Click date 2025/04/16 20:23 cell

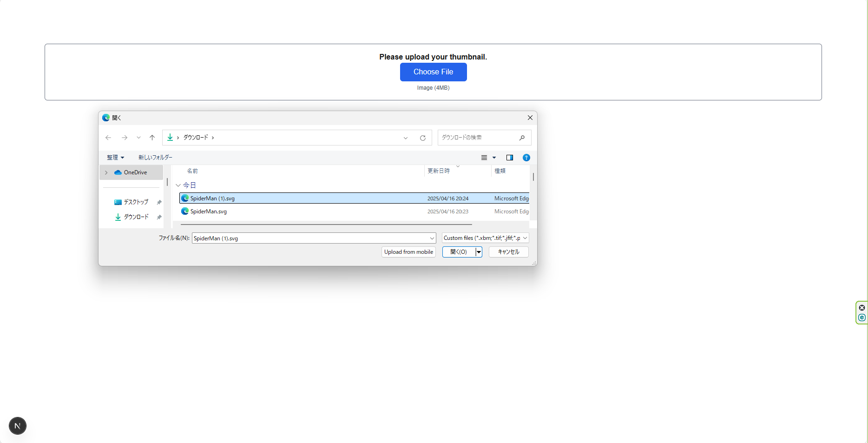pos(448,212)
